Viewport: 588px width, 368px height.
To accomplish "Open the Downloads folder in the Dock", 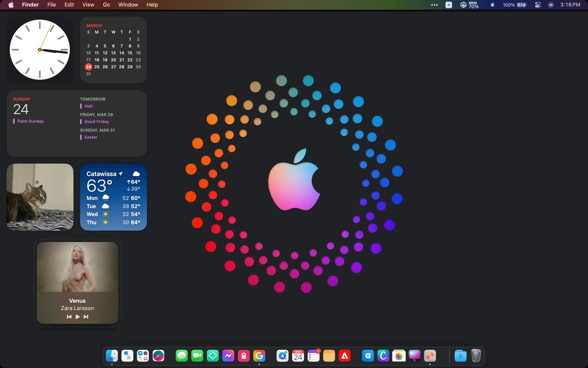I will 461,356.
